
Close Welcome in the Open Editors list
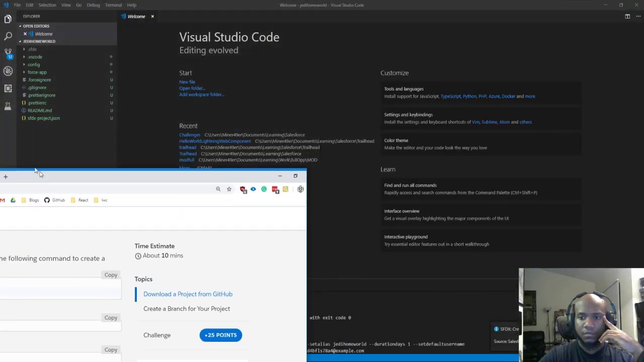[25, 34]
